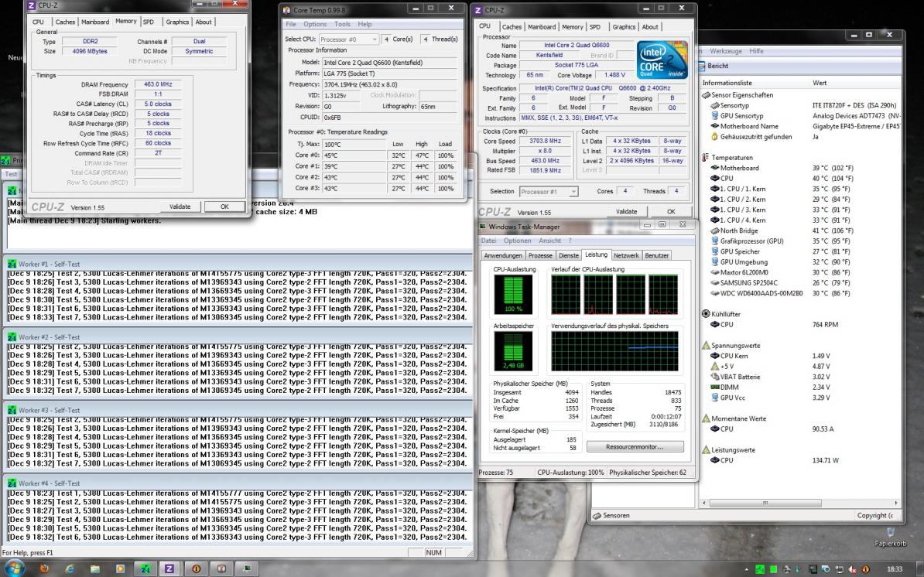
Task: Click the Kühllüfter fan icon
Action: (706, 314)
